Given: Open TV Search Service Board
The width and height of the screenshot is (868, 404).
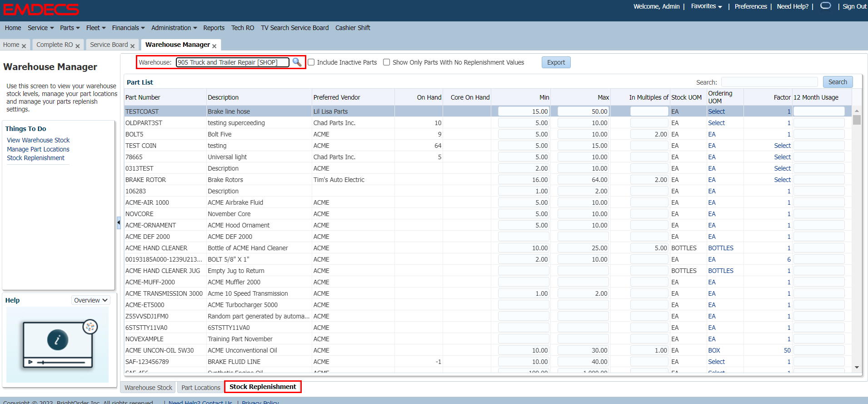Looking at the screenshot, I should 294,28.
